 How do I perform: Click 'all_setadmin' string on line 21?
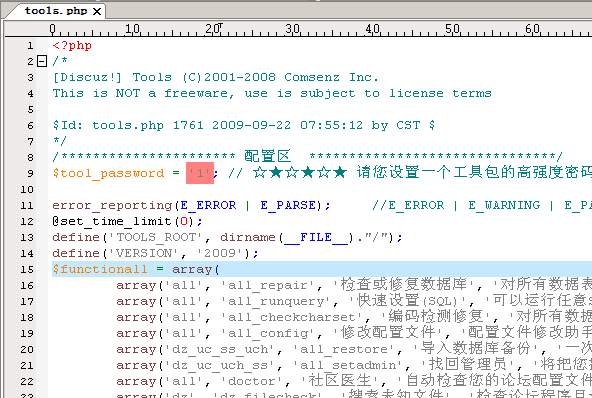(x=348, y=366)
